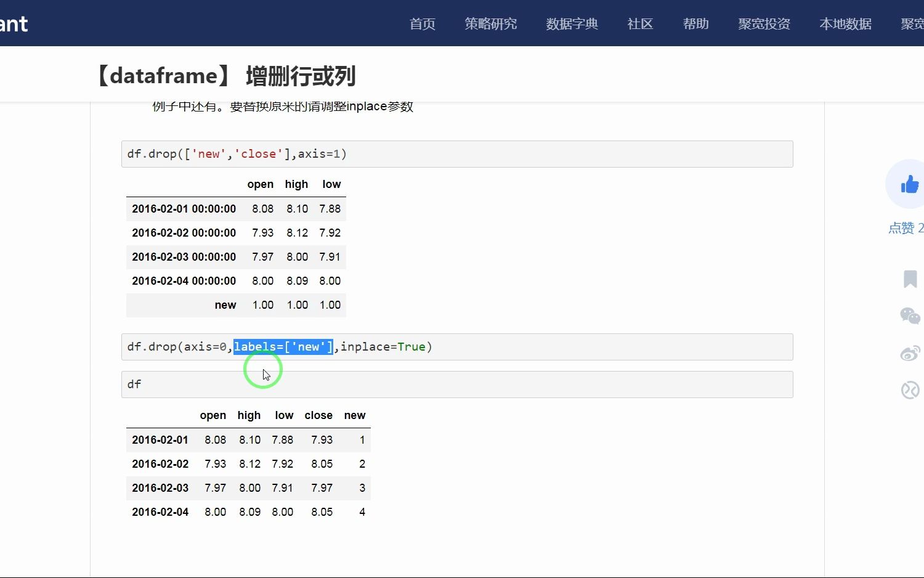This screenshot has width=924, height=578.
Task: Click row label 2016-02-01 in second table
Action: [x=160, y=440]
